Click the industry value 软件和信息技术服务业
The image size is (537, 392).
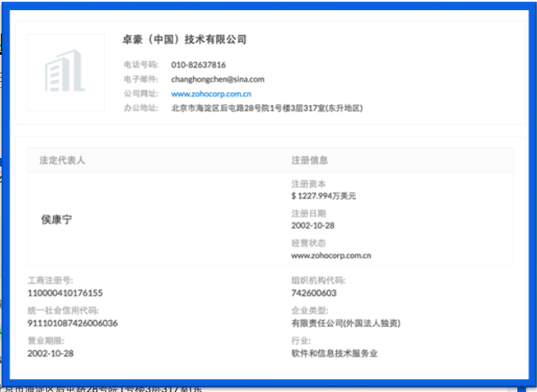click(x=335, y=354)
